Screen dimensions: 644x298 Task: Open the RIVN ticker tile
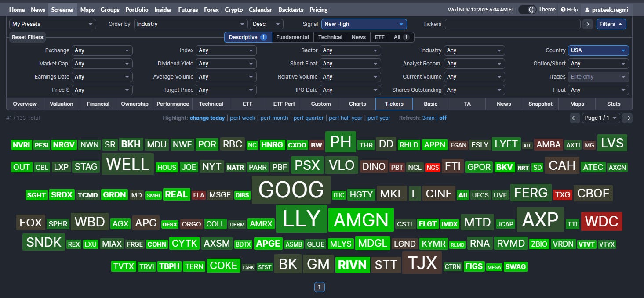pos(353,265)
